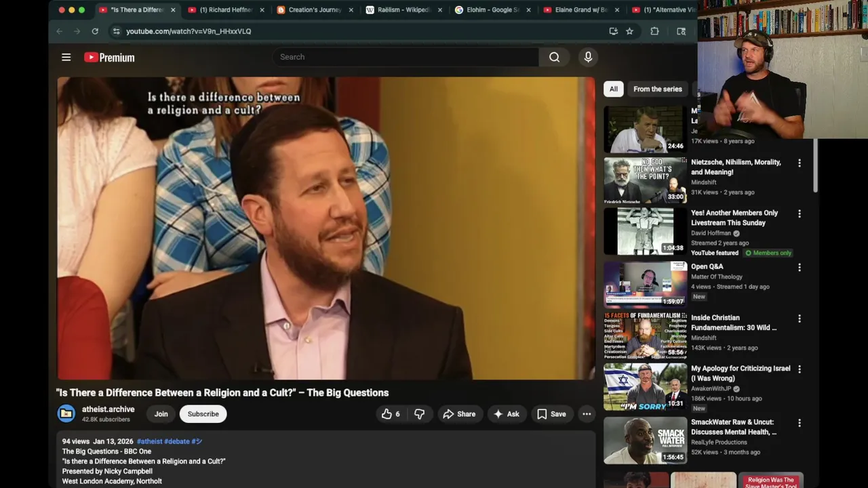Select the All filter chip

coord(613,89)
